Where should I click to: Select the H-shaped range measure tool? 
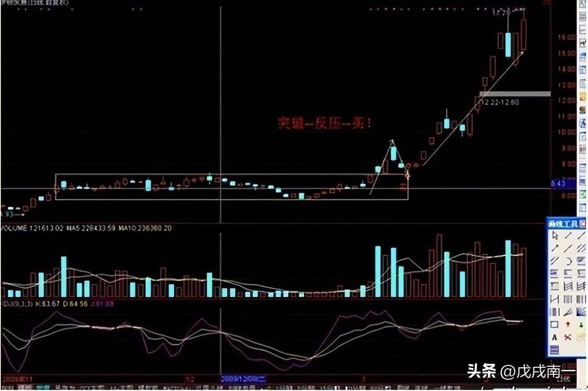point(555,299)
